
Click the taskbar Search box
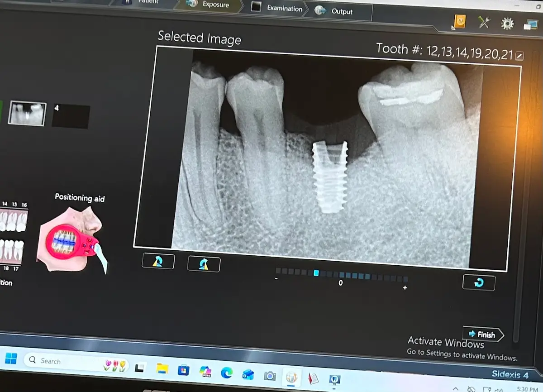pos(76,362)
